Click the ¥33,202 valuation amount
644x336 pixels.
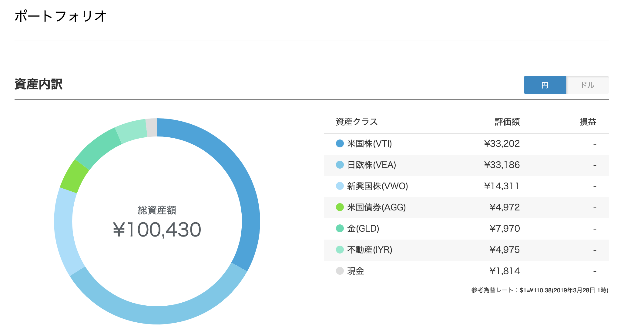click(502, 143)
